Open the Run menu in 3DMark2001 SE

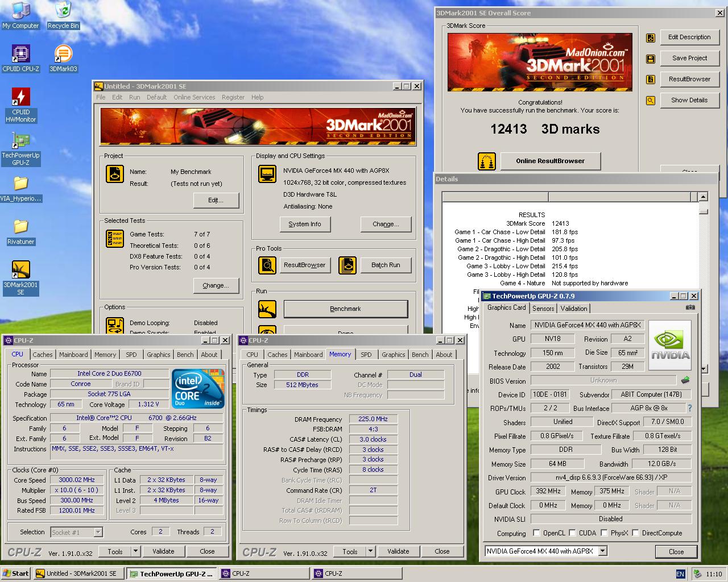pyautogui.click(x=134, y=97)
